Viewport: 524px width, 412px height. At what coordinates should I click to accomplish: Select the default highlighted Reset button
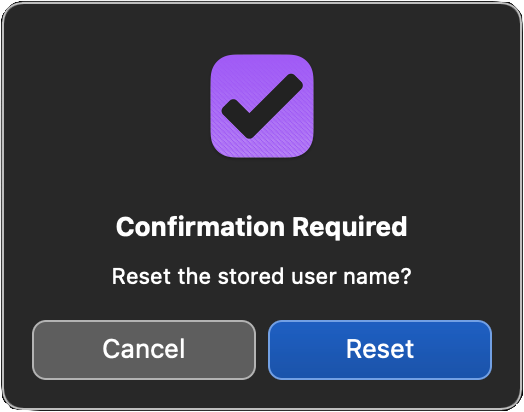pyautogui.click(x=380, y=350)
